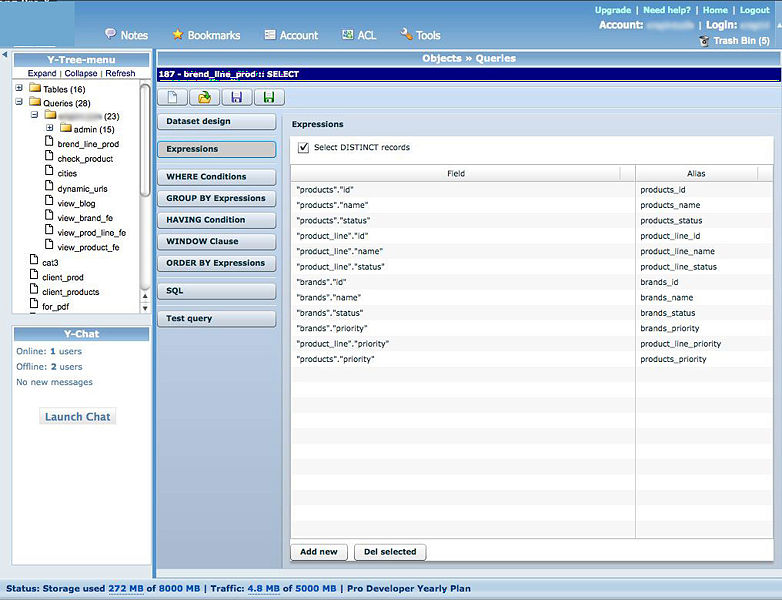Click the new blank query icon
The width and height of the screenshot is (782, 600).
[173, 97]
